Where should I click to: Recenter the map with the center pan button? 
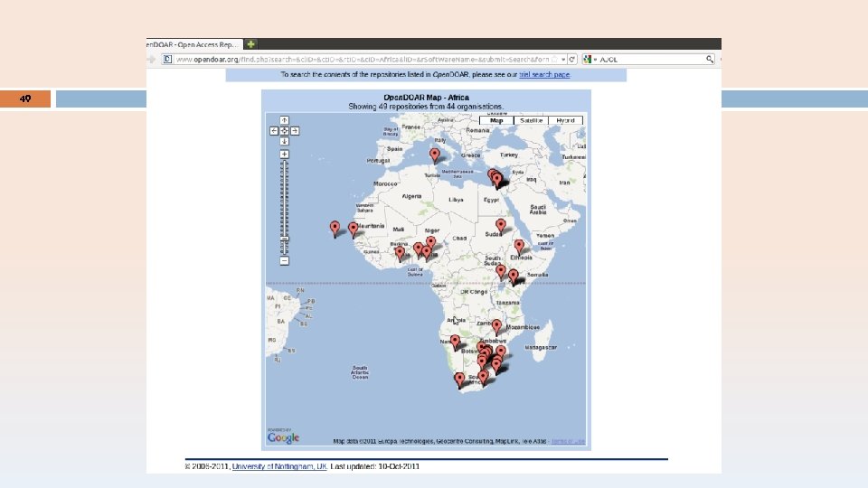(x=284, y=130)
